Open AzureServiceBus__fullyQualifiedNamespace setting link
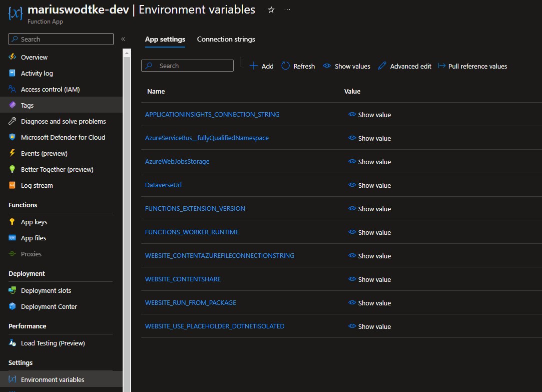The image size is (542, 392). [x=207, y=138]
